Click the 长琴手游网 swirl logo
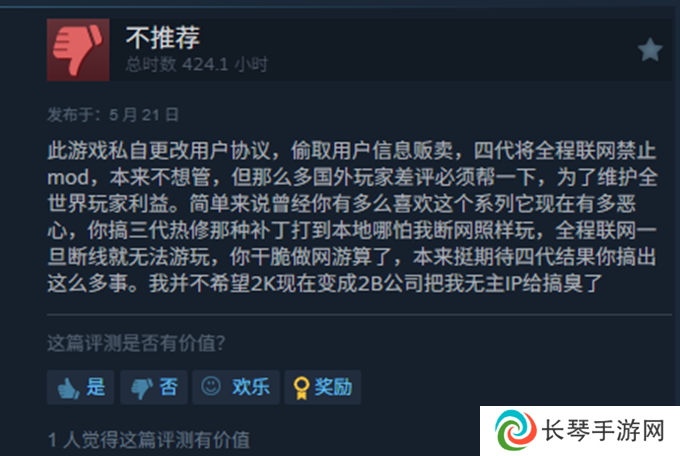The width and height of the screenshot is (680, 456). 515,430
